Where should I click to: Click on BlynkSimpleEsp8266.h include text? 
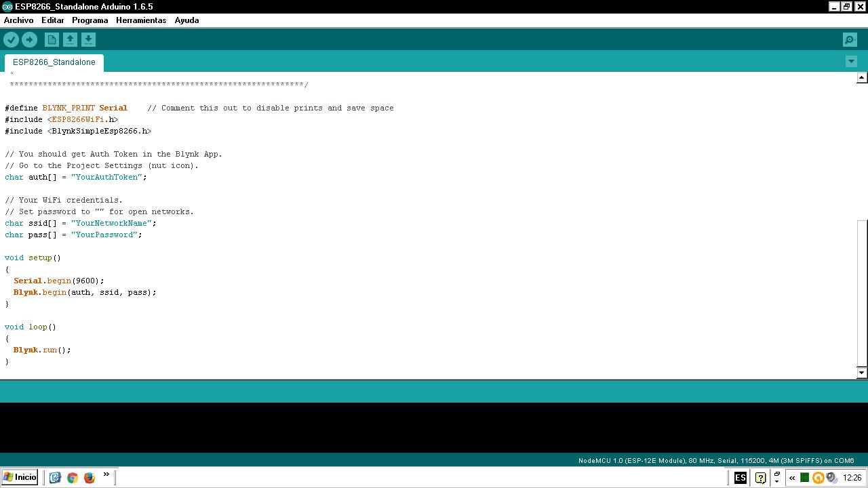(99, 131)
